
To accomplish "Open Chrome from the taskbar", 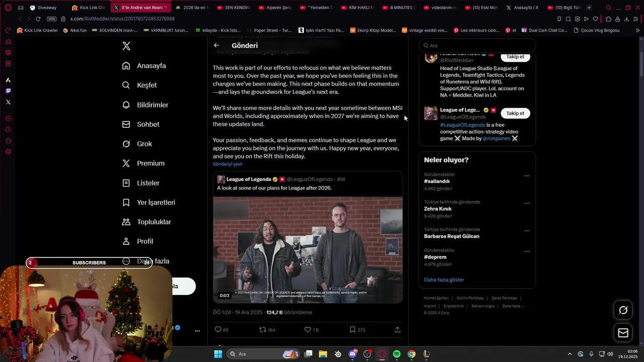I will pyautogui.click(x=412, y=354).
